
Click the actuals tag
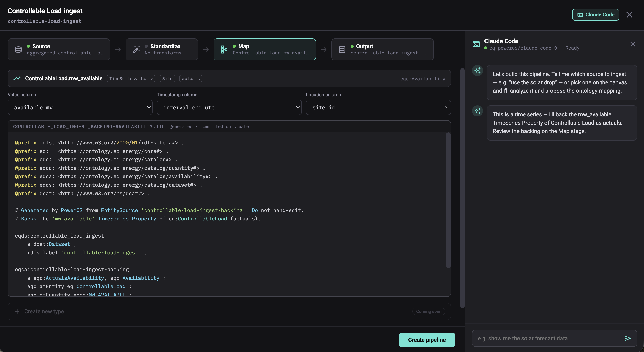click(191, 79)
